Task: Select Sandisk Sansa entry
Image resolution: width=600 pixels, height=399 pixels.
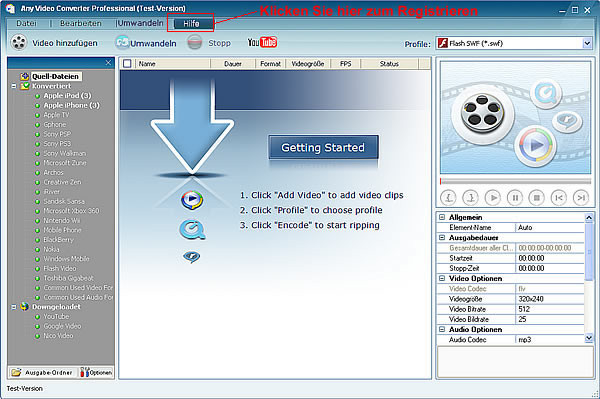Action: [64, 201]
